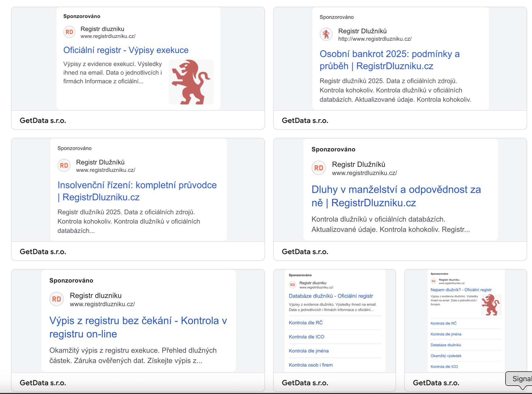Click the RD logo in 'Dluhy v manželství' ad
Viewport: 532px width, 394px height.
[319, 168]
